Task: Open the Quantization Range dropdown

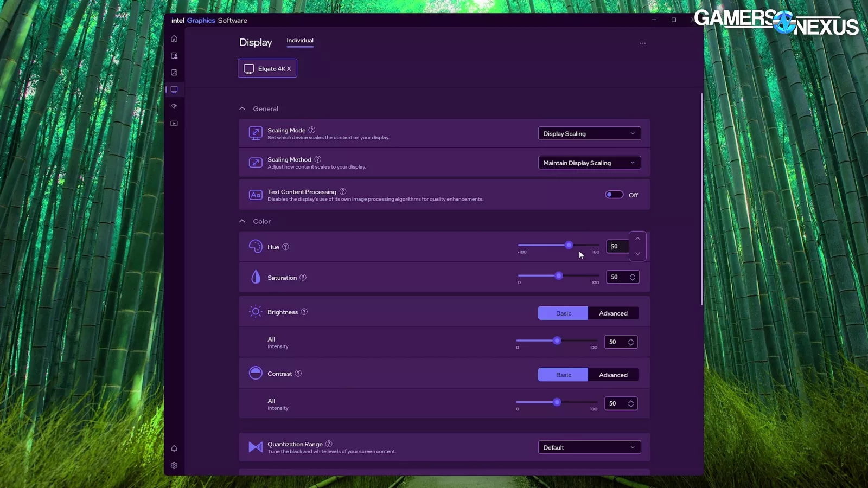Action: [x=589, y=448]
